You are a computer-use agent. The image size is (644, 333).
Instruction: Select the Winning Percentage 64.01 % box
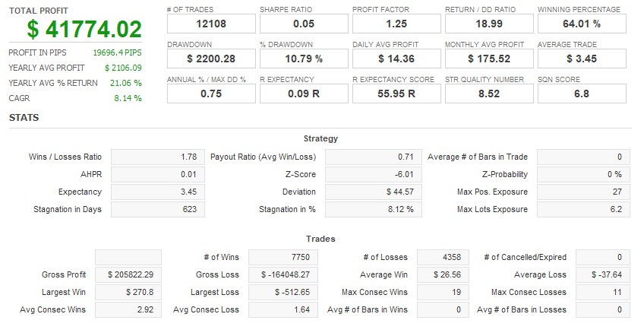582,24
